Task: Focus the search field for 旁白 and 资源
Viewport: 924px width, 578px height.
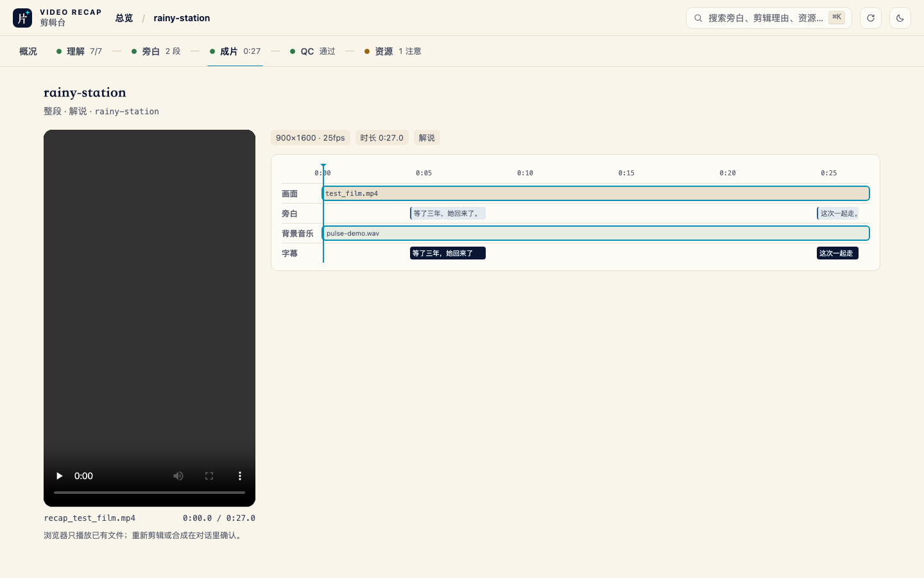Action: click(769, 18)
